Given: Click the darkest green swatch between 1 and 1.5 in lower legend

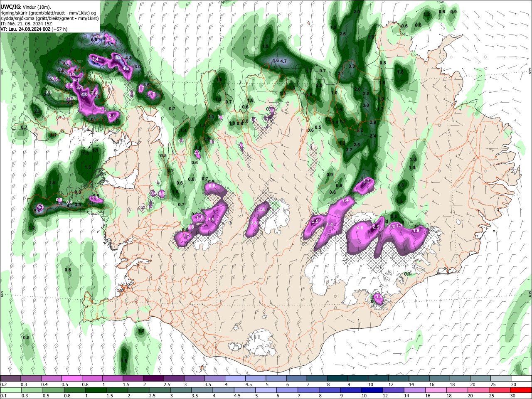Looking at the screenshot, I should point(96,390).
